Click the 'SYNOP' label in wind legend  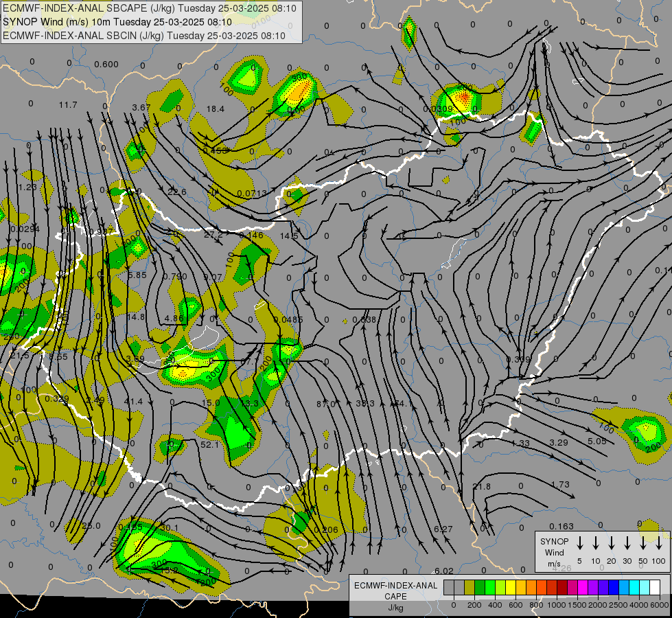click(554, 541)
